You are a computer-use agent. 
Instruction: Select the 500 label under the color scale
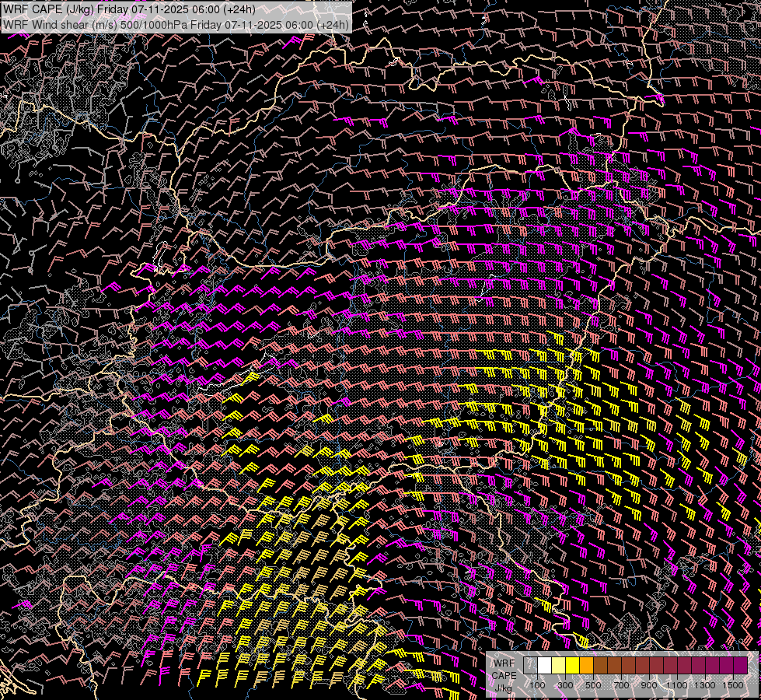tap(593, 685)
